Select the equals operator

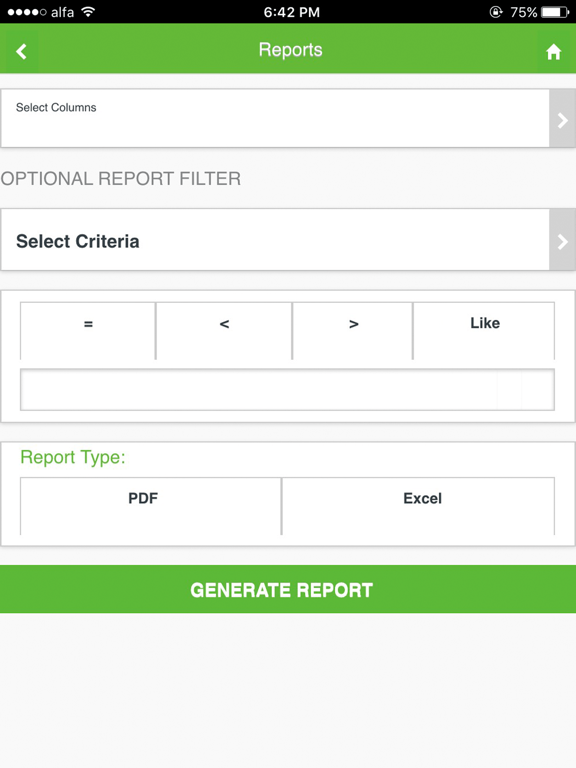tap(88, 331)
